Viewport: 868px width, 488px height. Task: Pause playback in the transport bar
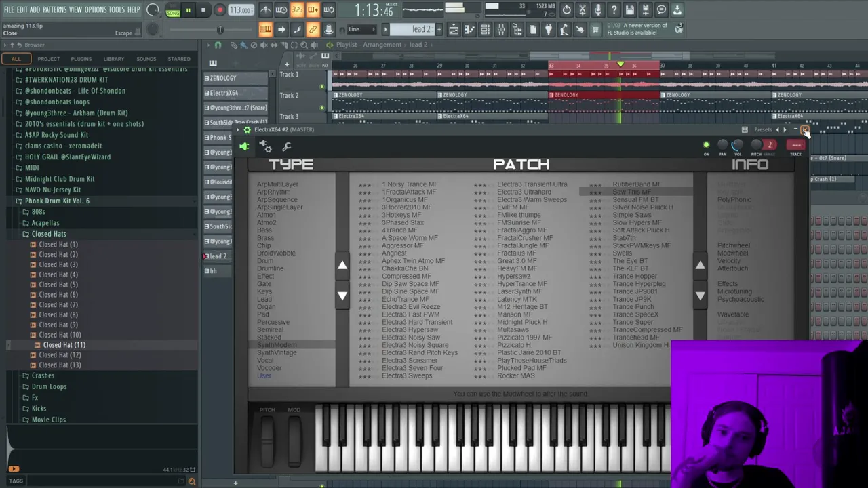(x=188, y=10)
